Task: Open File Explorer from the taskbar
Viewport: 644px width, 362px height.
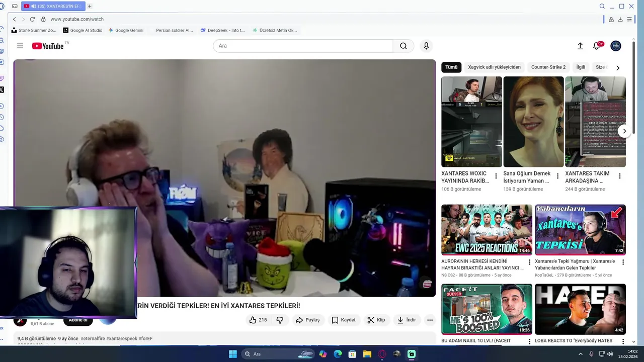Action: point(367,354)
